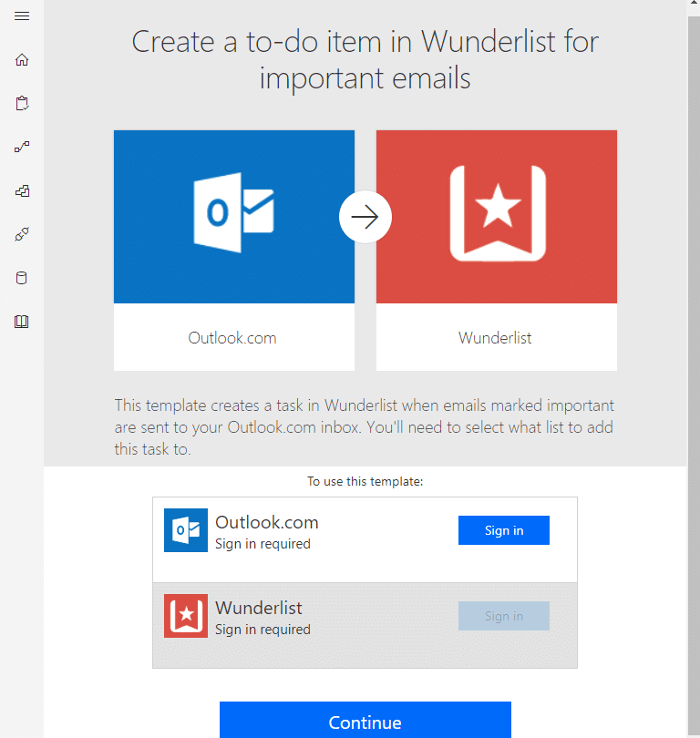Click the vertical scrollbar track

click(x=694, y=376)
